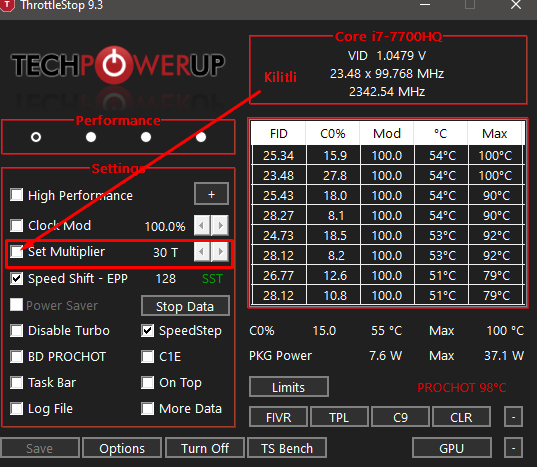537x467 pixels.
Task: Click the minus button next to CLR
Action: [513, 417]
